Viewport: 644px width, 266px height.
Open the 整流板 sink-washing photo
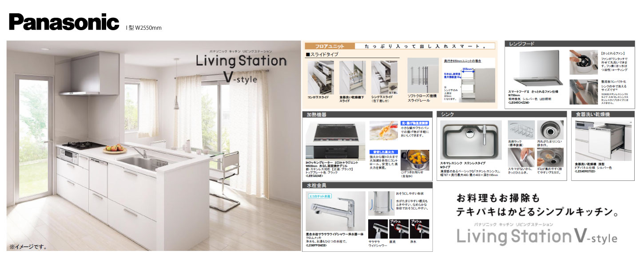coord(584,92)
